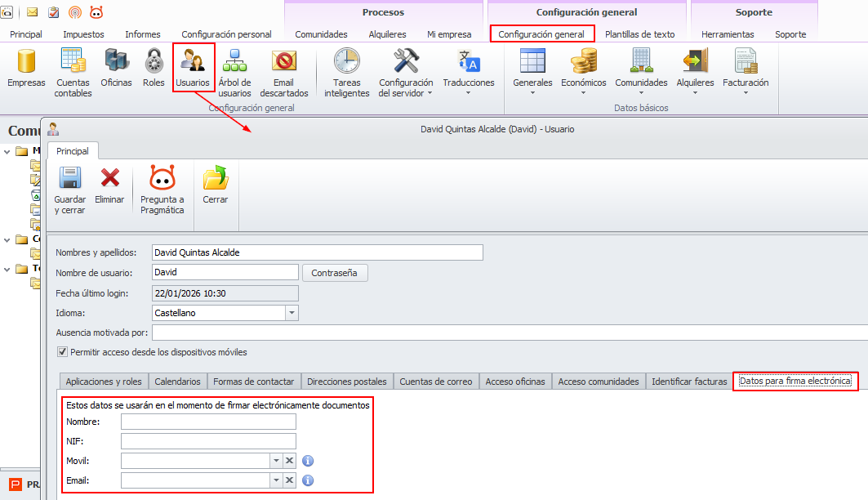Click the Nombre de usuario field
The image size is (868, 500).
click(x=225, y=272)
